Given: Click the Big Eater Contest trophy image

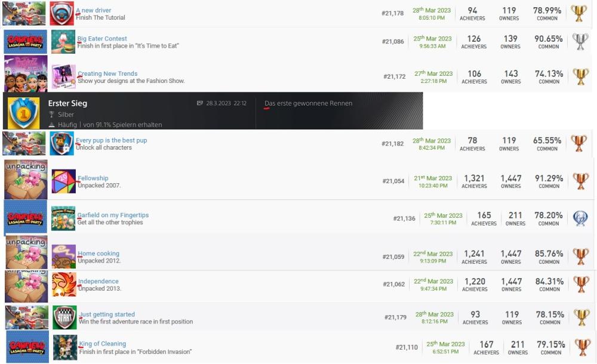Looking at the screenshot, I should 63,42.
